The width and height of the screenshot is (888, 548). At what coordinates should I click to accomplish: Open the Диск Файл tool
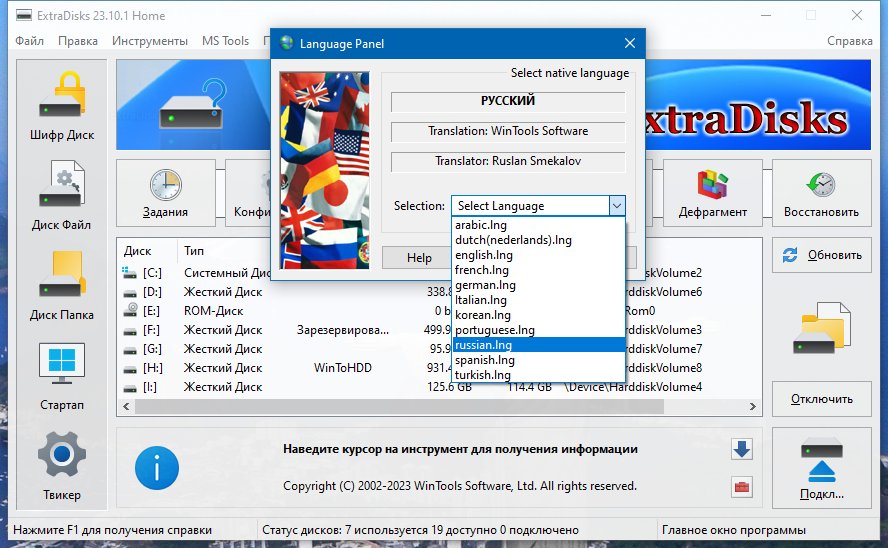tap(62, 195)
